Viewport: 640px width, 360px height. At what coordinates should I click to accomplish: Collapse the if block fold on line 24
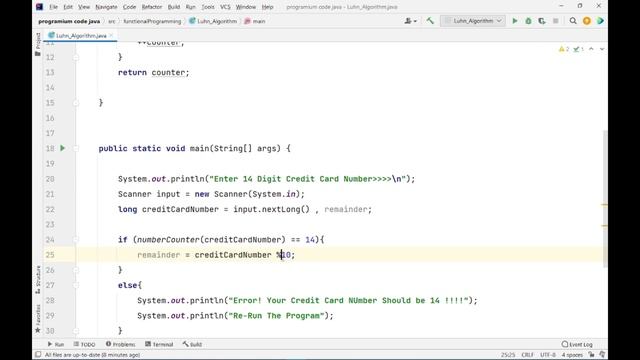click(76, 240)
